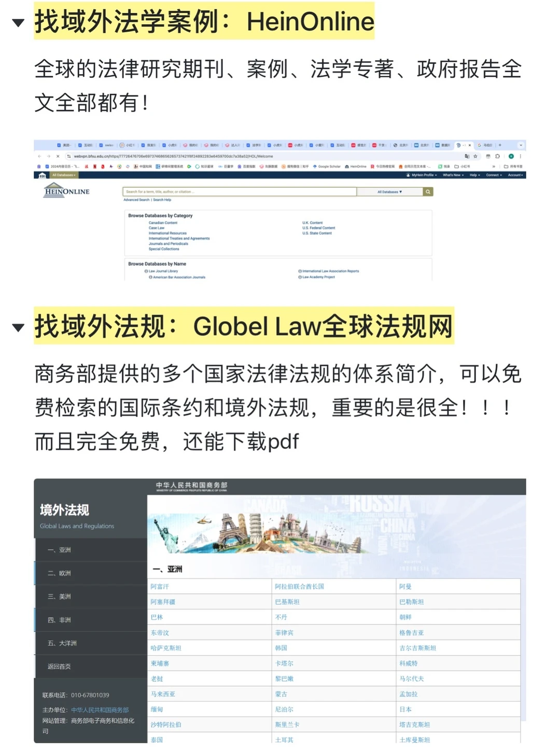
Task: Open the 巴基斯坦 country link
Action: [x=287, y=602]
